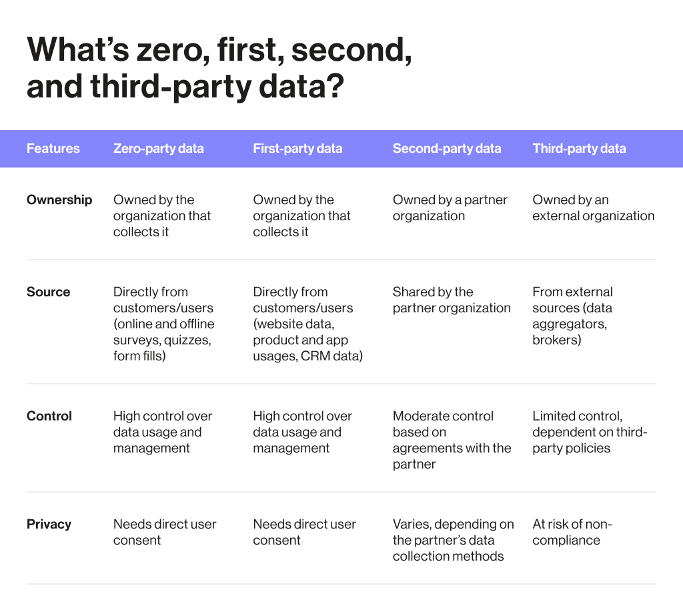Screen dimensions: 683x616
Task: Click the "At risk of non-compliance" cell
Action: click(572, 532)
